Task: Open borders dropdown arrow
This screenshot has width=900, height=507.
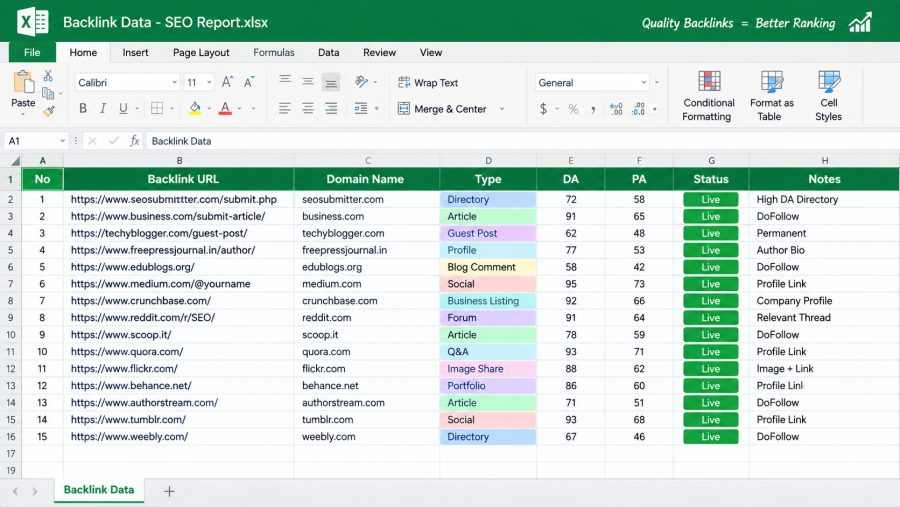Action: [x=171, y=109]
